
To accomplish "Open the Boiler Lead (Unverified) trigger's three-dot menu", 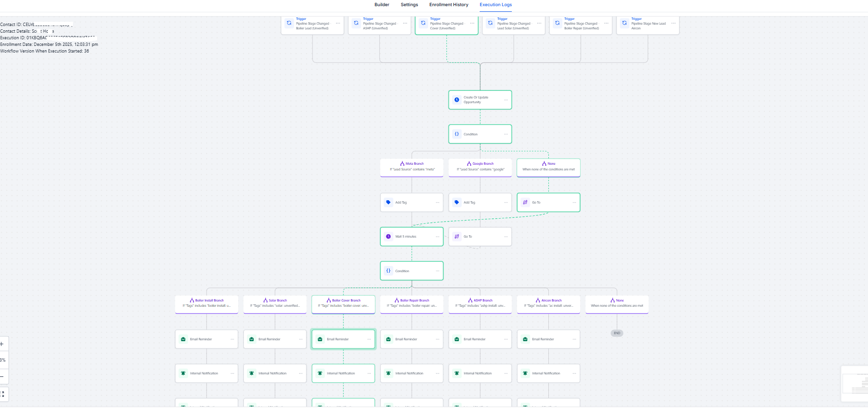I will point(338,23).
